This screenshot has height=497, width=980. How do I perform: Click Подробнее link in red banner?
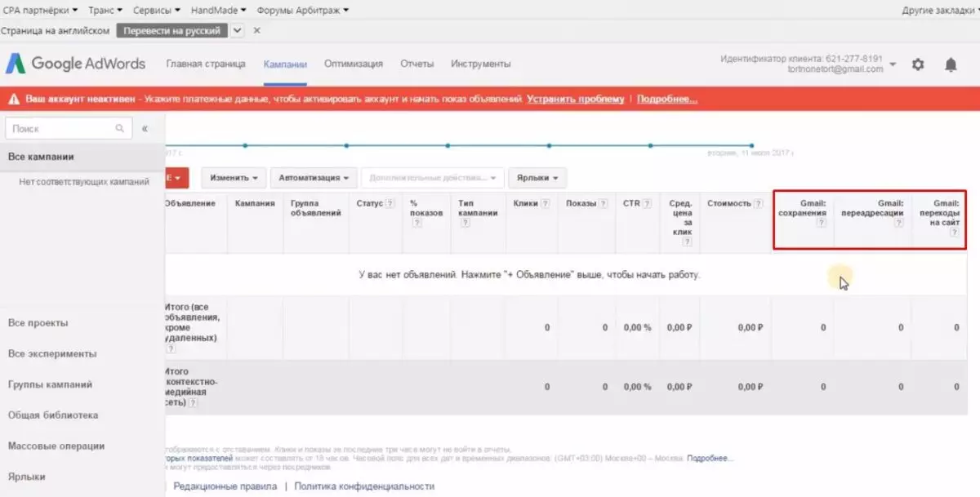(x=667, y=99)
